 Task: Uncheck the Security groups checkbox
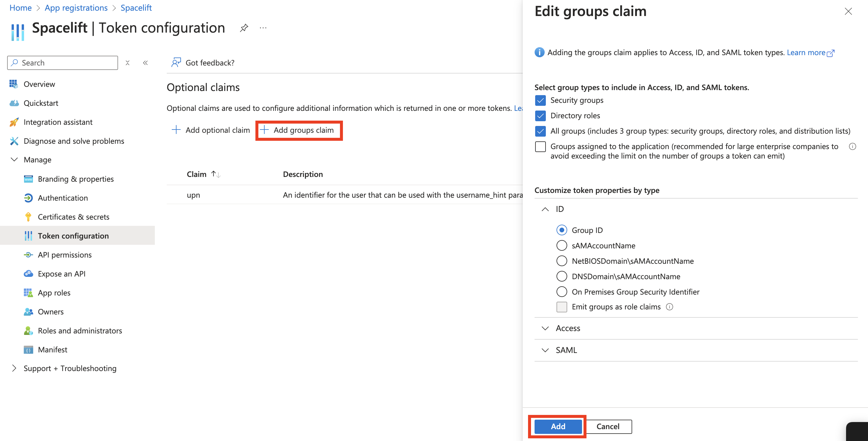coord(540,100)
